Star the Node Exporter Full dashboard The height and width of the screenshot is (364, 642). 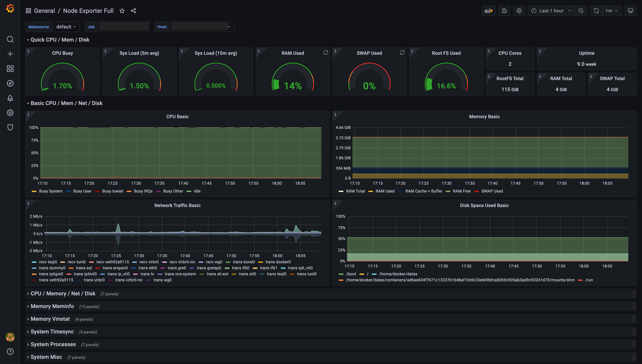coord(122,11)
